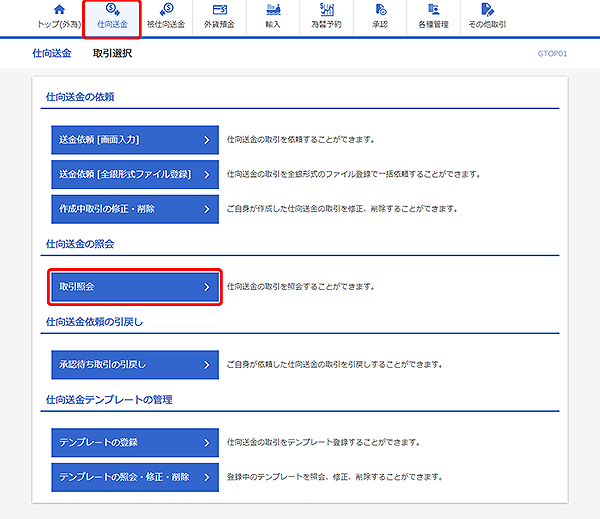Click the 輸入 ship icon
Image resolution: width=600 pixels, height=519 pixels.
(273, 9)
